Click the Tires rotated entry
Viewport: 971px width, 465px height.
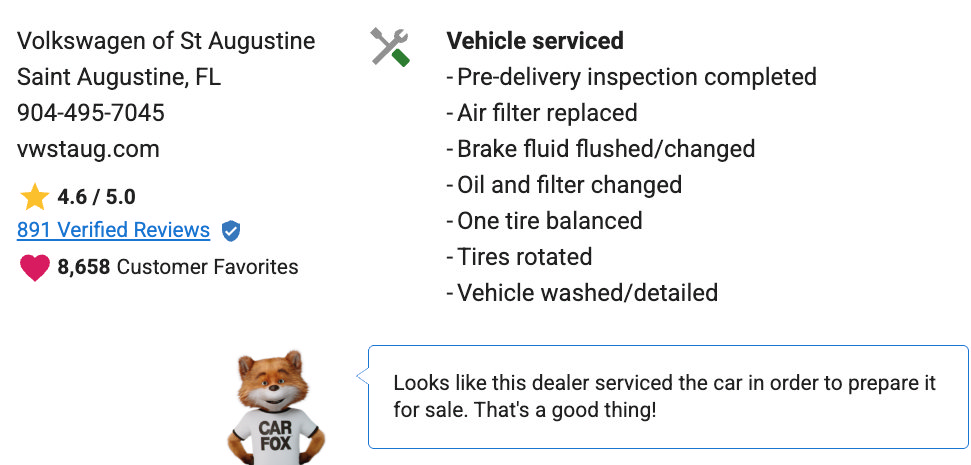519,256
